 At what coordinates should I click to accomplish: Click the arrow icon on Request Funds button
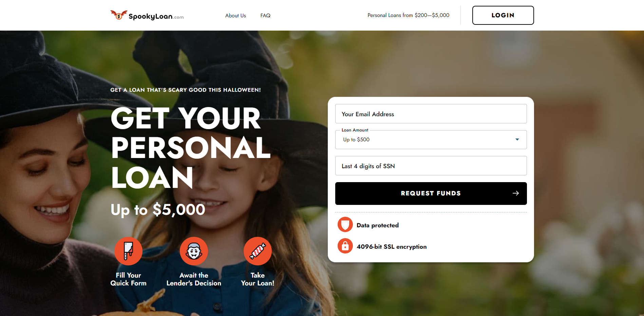tap(516, 193)
